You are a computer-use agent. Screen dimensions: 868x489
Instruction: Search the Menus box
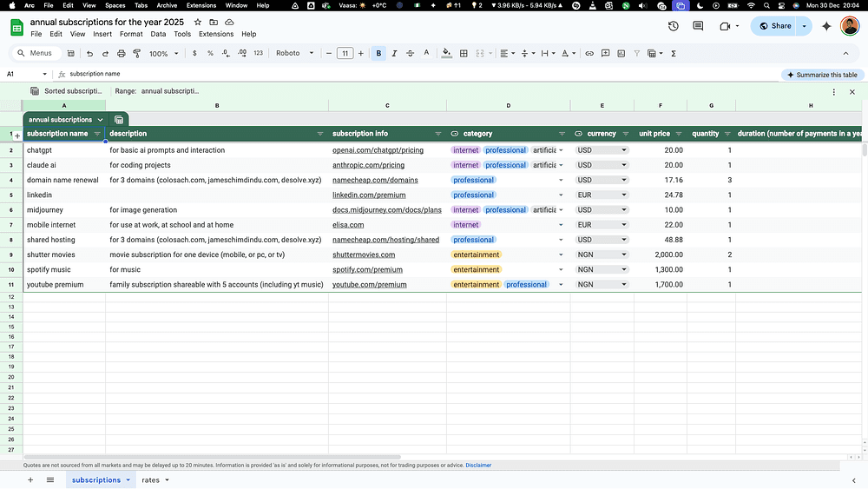coord(36,53)
